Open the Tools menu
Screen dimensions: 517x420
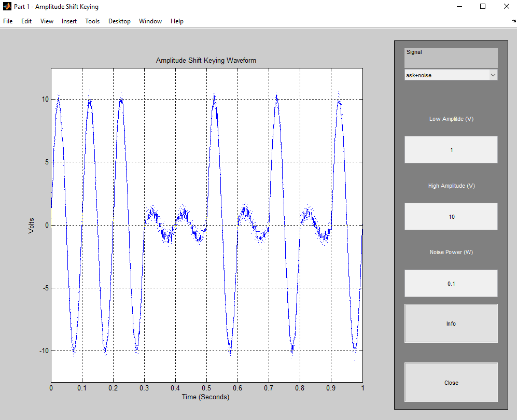[92, 21]
